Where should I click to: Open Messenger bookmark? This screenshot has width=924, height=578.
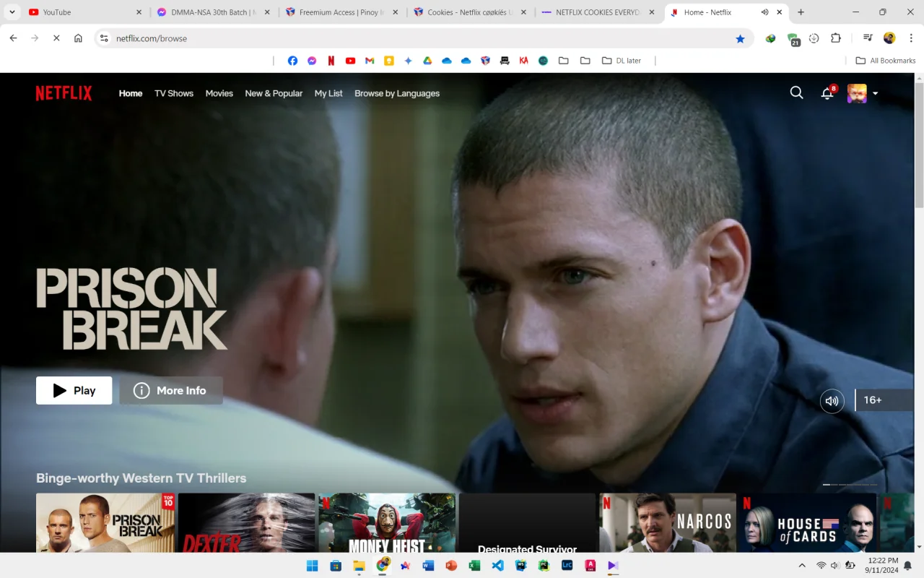[312, 61]
